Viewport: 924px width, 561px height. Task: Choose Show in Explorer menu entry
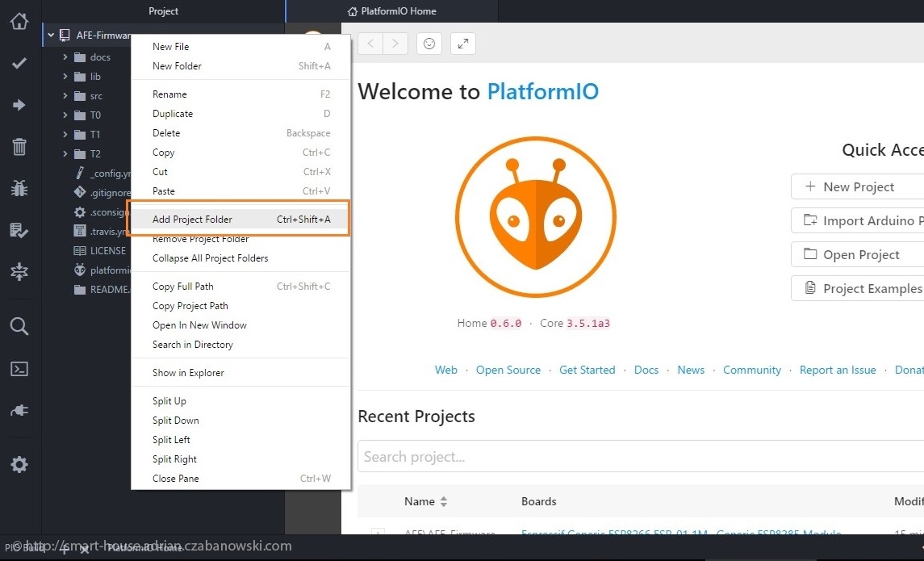click(241, 373)
